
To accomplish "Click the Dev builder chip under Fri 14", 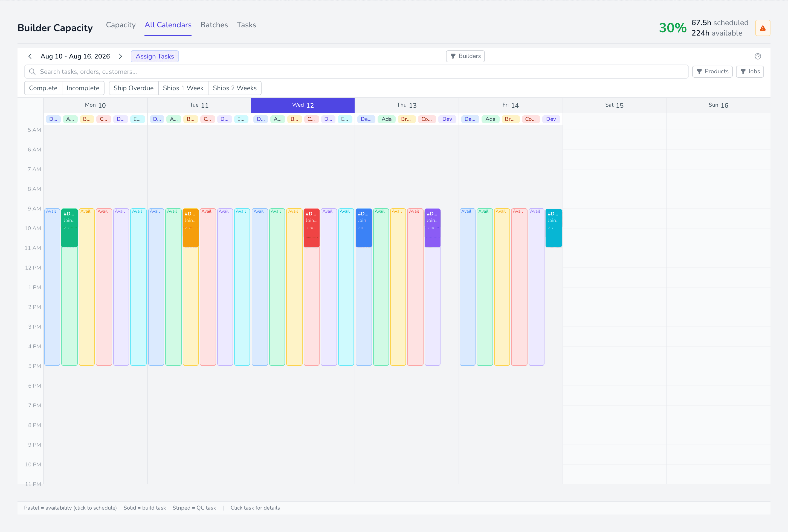I will pyautogui.click(x=551, y=119).
